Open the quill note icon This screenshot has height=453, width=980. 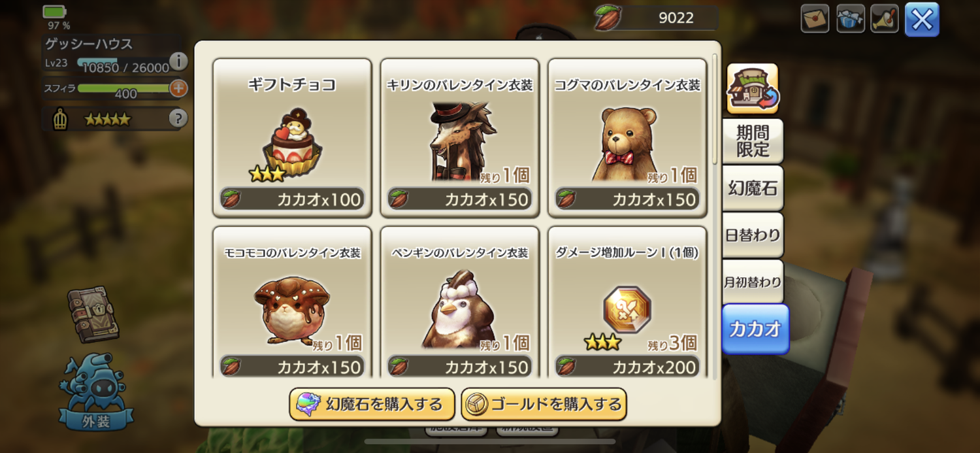[886, 19]
